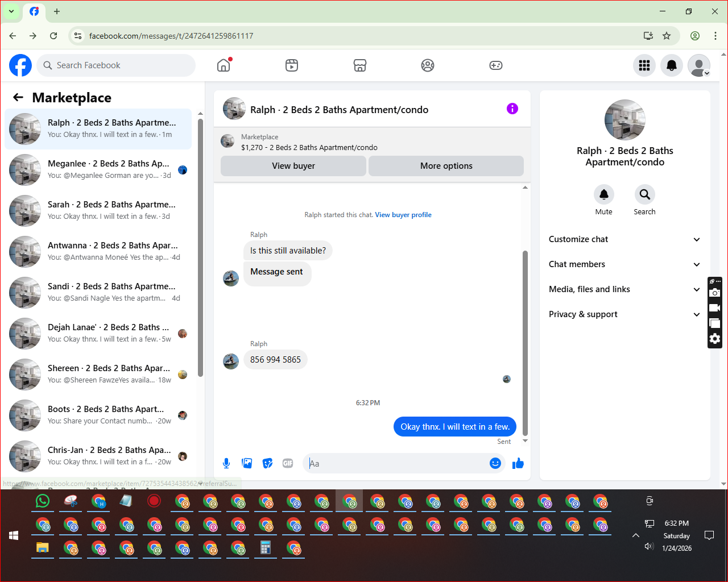Open View buyer profile link
728x582 pixels.
[x=403, y=215]
